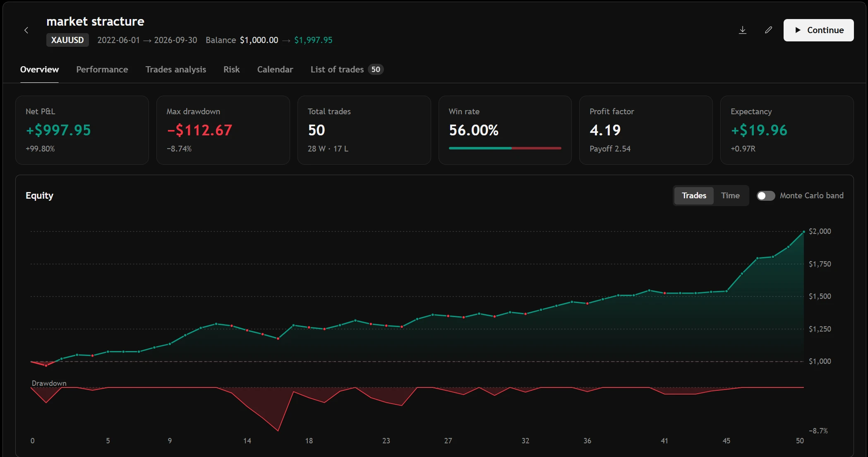Screen dimensions: 868x457
Task: Click the Net P&L value +$997.95
Action: pyautogui.click(x=58, y=130)
